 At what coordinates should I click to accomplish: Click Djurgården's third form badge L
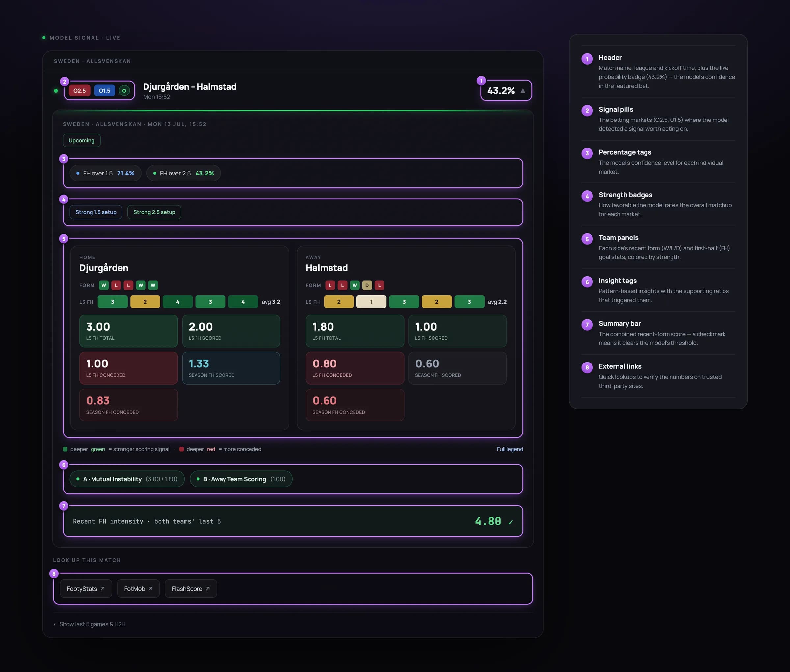pos(128,285)
